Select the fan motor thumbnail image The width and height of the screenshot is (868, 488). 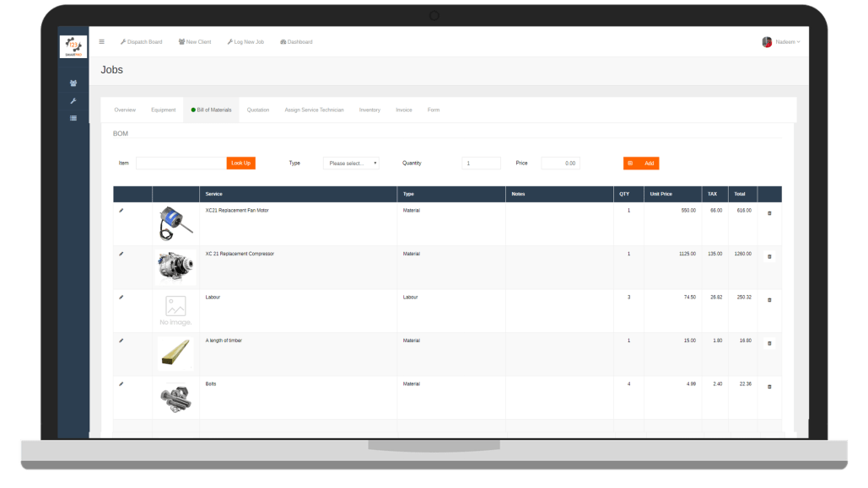coord(175,224)
